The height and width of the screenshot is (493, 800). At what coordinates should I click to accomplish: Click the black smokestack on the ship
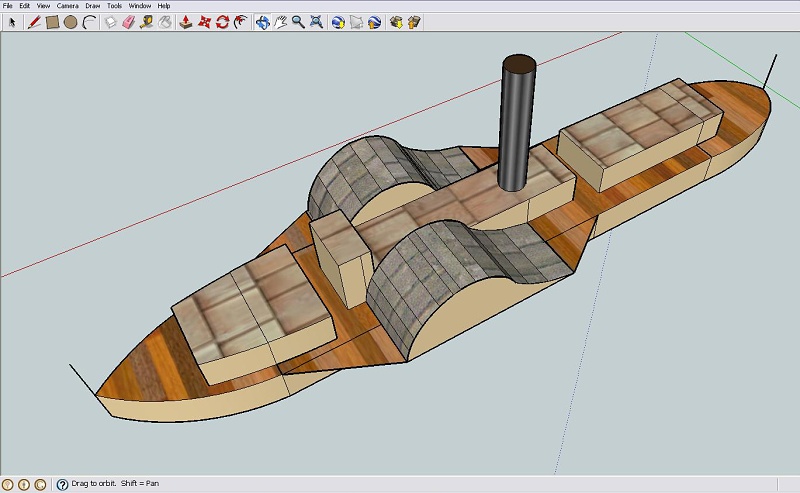pos(517,125)
